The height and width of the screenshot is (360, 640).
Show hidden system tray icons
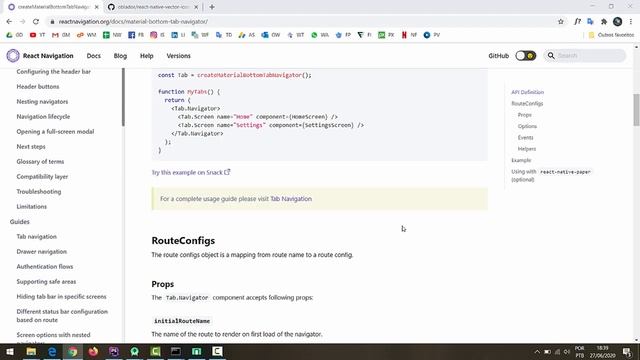point(537,352)
